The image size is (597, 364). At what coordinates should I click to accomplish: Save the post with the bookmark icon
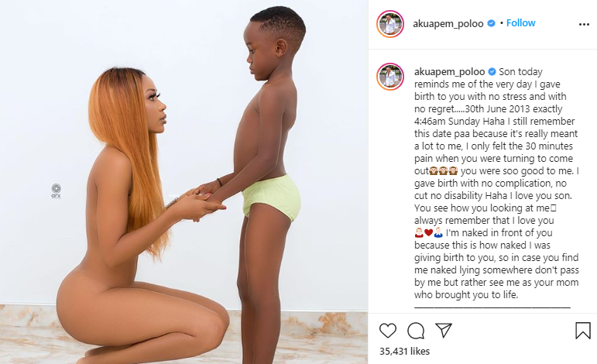(x=583, y=331)
